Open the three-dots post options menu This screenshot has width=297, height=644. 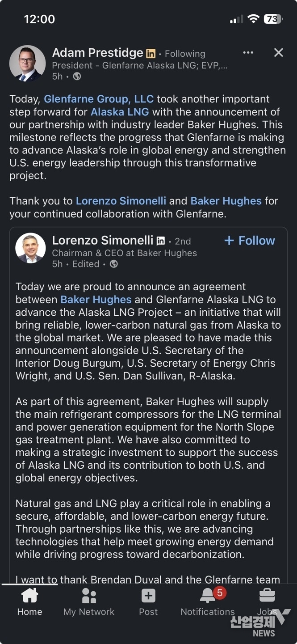tap(248, 53)
